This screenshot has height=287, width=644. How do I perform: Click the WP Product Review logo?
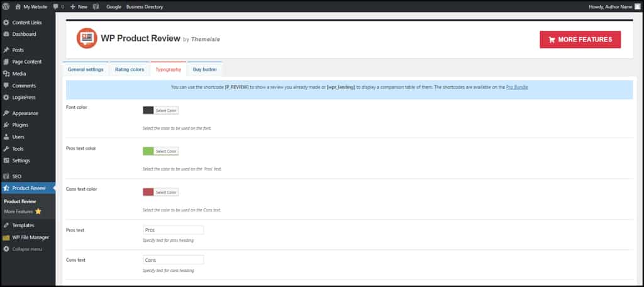[x=87, y=38]
